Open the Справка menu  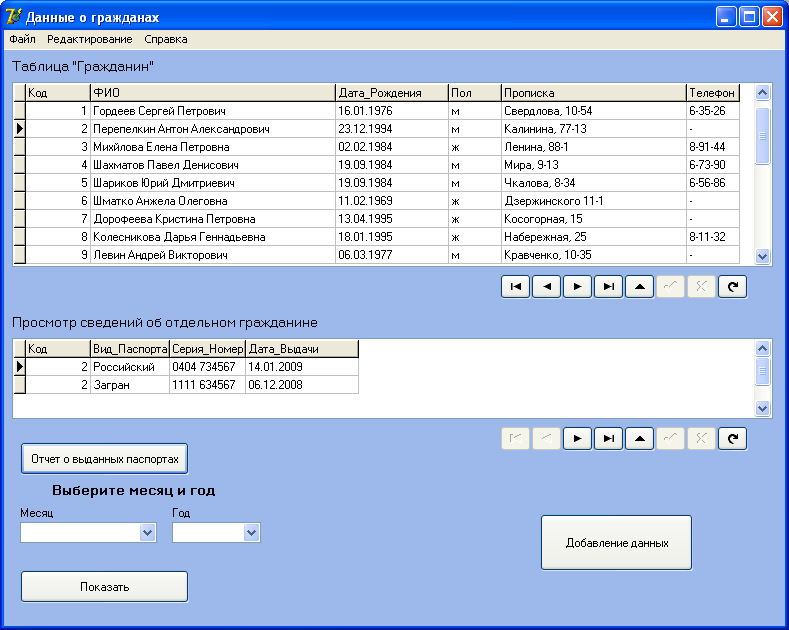tap(165, 39)
